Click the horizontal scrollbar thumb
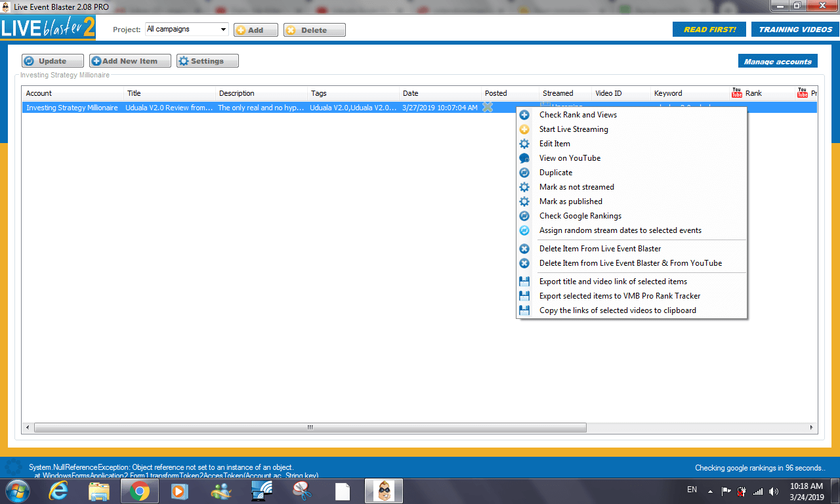Viewport: 840px width, 504px height. tap(310, 427)
